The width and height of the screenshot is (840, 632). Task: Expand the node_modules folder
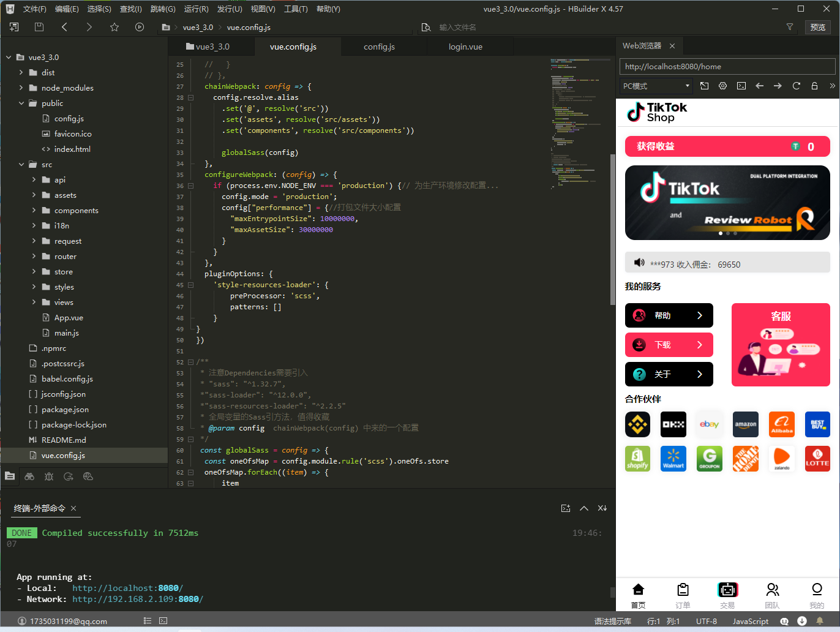pyautogui.click(x=21, y=88)
